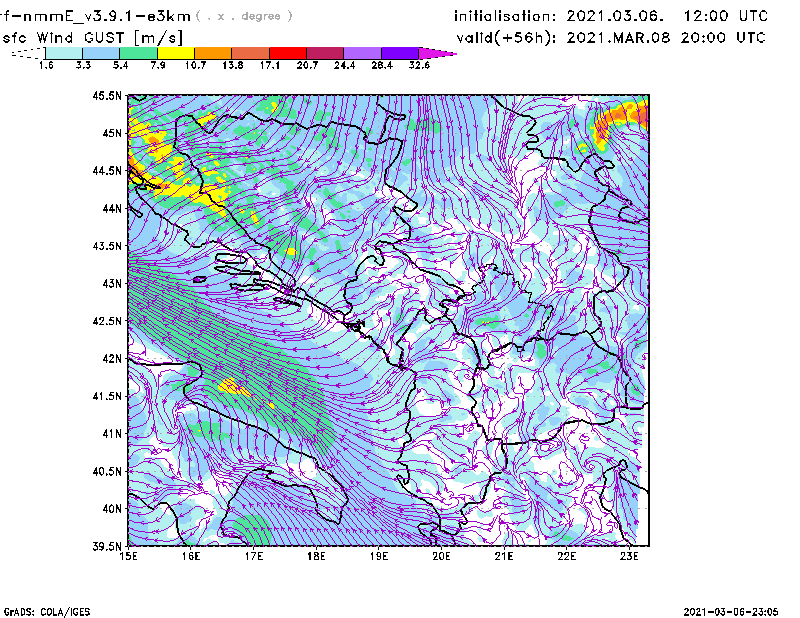Click the dashed white arrow at legend start

[x=28, y=53]
